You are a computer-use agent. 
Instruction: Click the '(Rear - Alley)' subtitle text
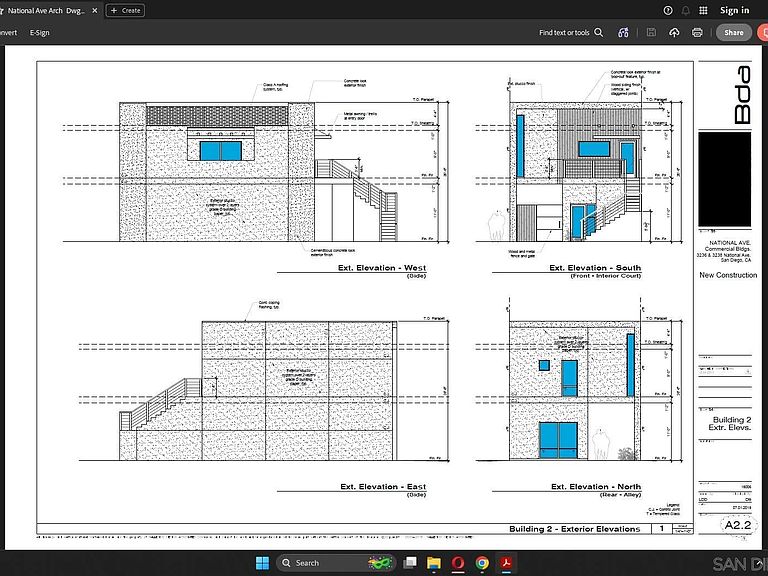click(x=621, y=495)
